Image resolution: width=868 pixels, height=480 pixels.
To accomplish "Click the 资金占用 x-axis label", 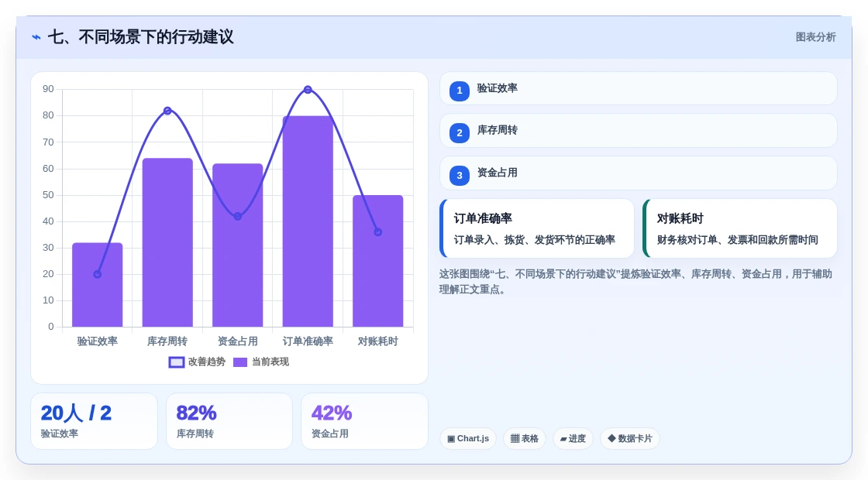I will pyautogui.click(x=237, y=341).
